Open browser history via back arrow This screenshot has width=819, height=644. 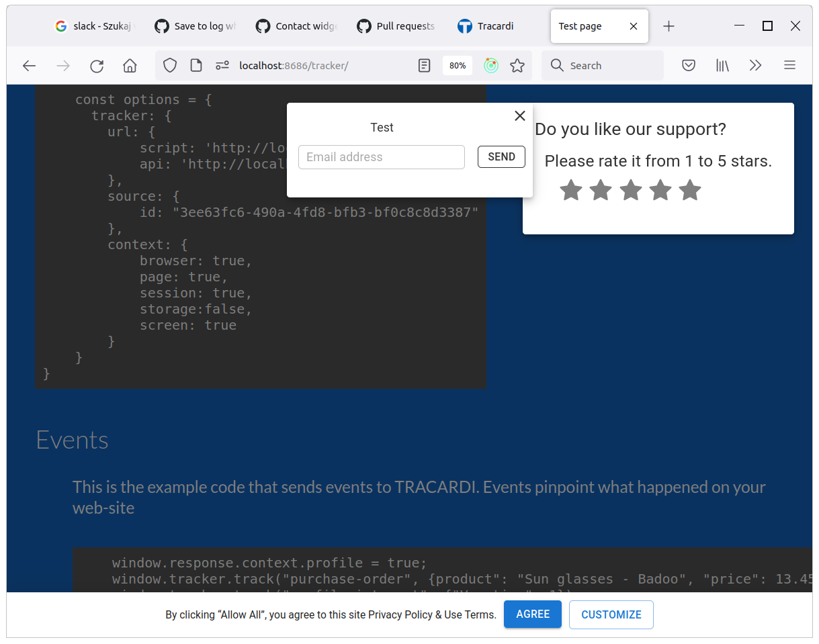tap(29, 65)
